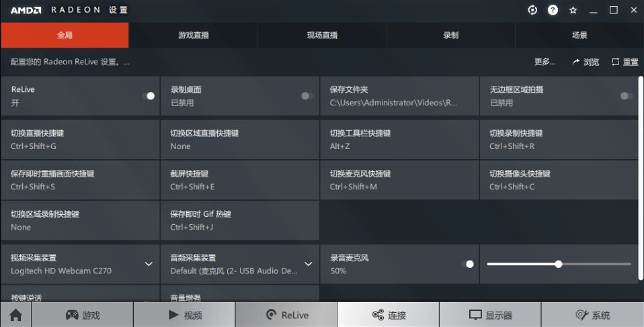The width and height of the screenshot is (644, 327).
Task: Click the 50% microphone level text
Action: (338, 271)
